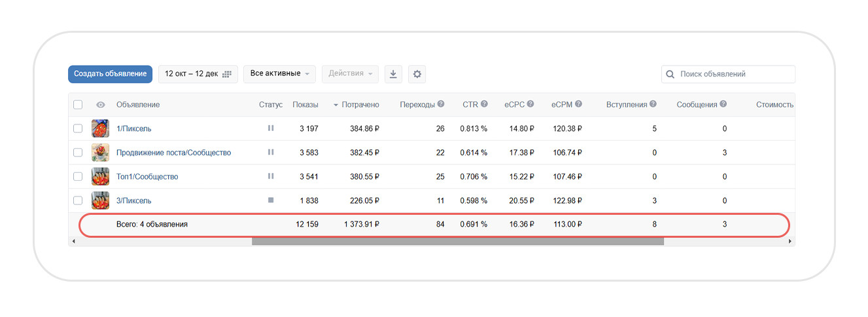Click the download statistics icon
Image resolution: width=868 pixels, height=317 pixels.
[393, 74]
